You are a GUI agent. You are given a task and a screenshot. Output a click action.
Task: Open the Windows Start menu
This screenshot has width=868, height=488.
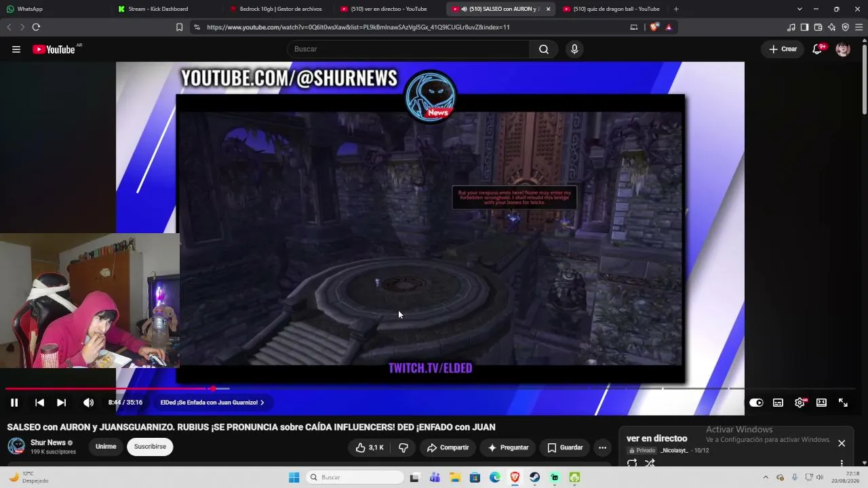coord(294,478)
